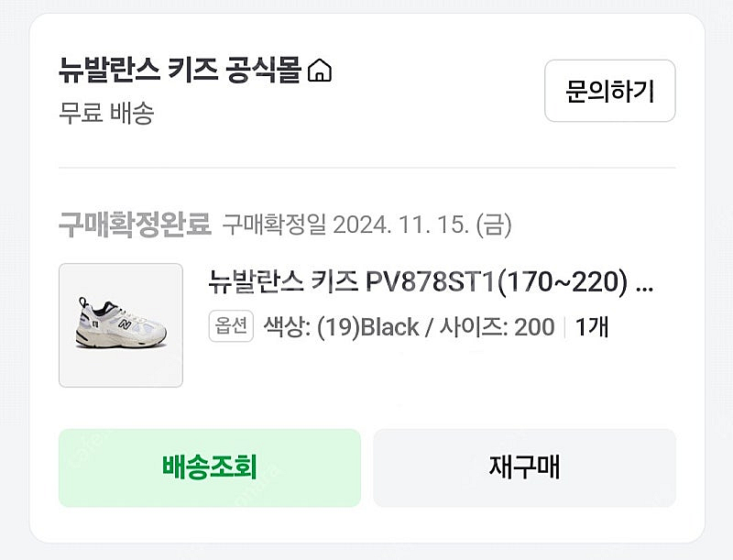This screenshot has height=560, width=733.
Task: Click the 키즈 word in the store name
Action: [x=192, y=71]
